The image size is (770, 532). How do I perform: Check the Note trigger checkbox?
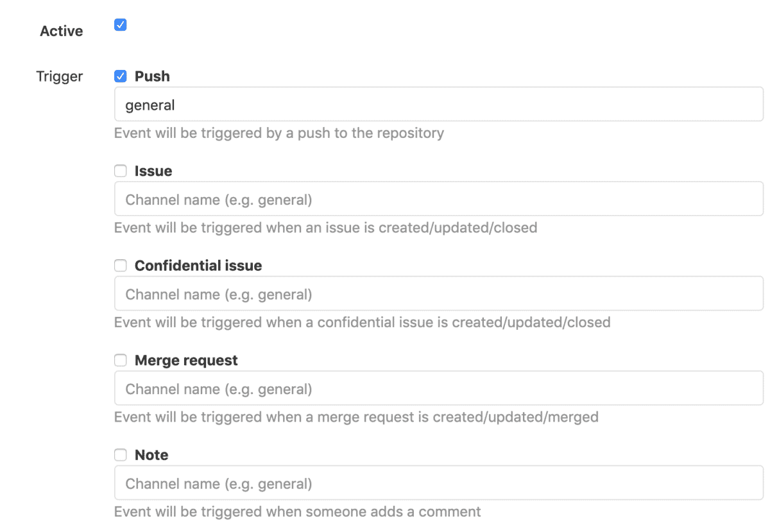pyautogui.click(x=120, y=454)
